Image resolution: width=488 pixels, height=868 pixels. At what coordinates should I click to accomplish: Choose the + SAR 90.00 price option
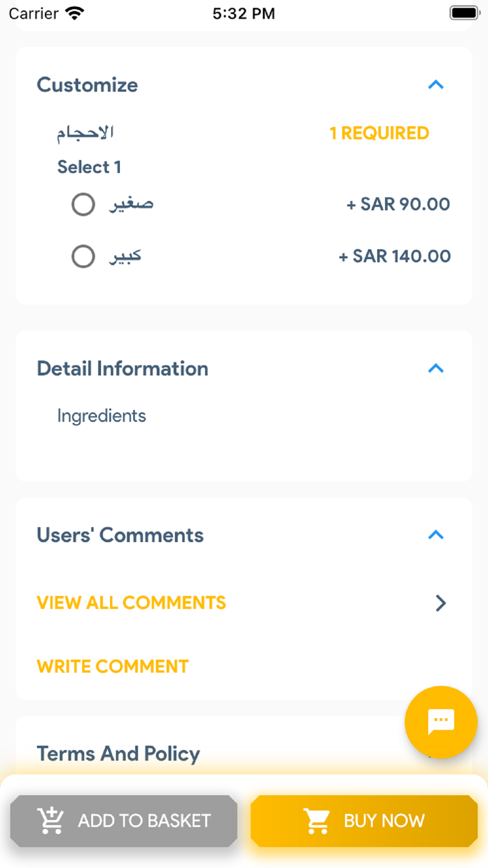398,204
